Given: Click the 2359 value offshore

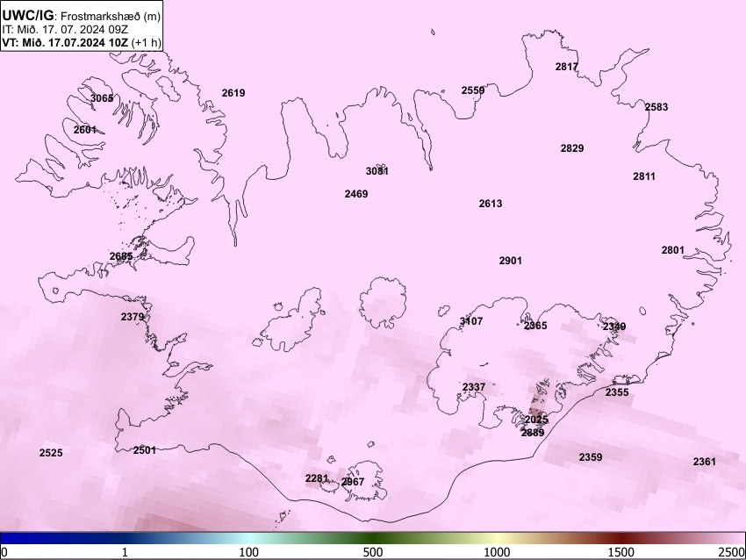Looking at the screenshot, I should click(x=591, y=457).
